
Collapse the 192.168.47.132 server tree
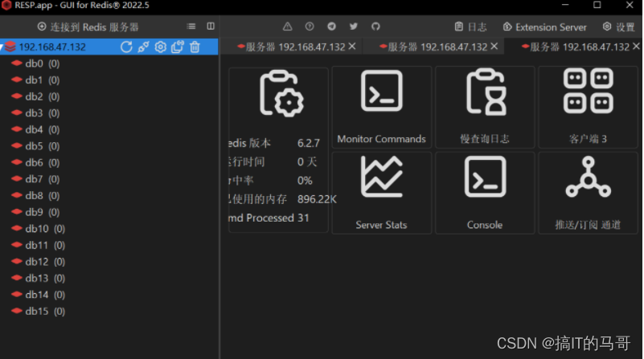(x=2, y=47)
